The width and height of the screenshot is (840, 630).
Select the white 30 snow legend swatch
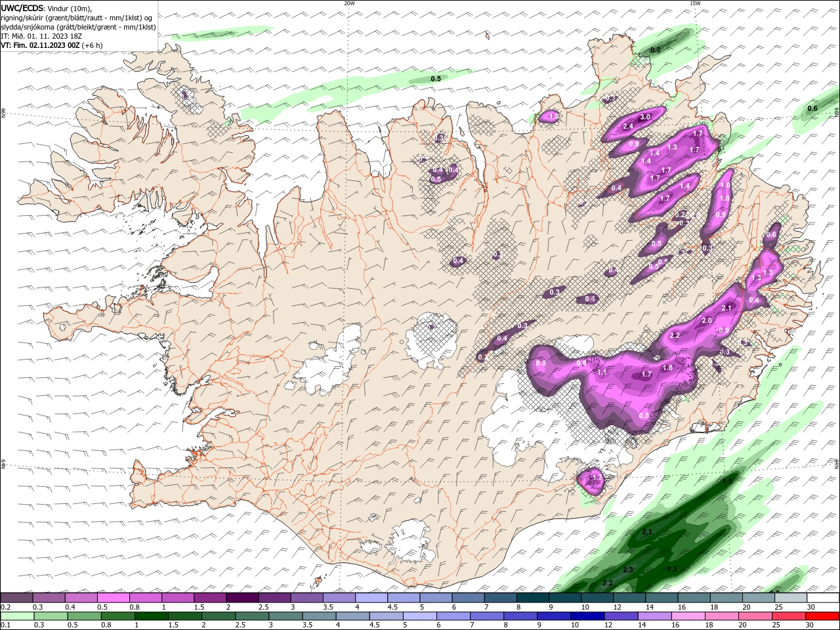(x=822, y=598)
